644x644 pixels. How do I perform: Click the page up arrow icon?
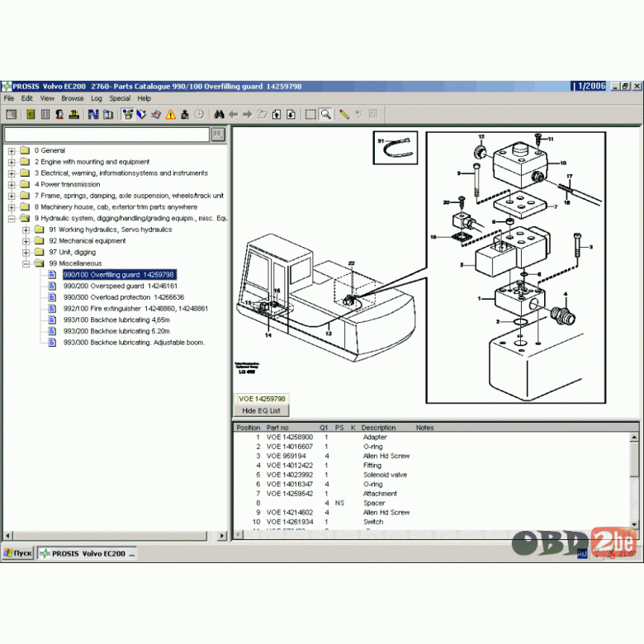[277, 115]
